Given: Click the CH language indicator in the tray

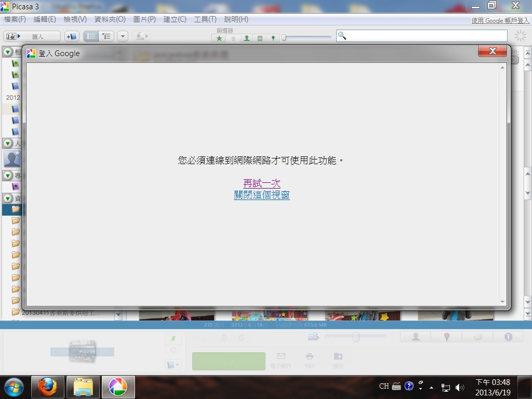Looking at the screenshot, I should [x=384, y=386].
